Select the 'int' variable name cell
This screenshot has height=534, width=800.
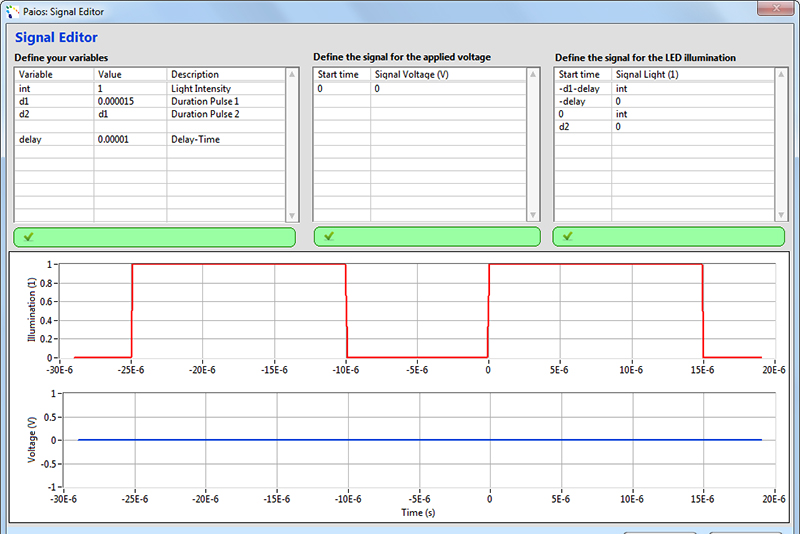coord(55,88)
